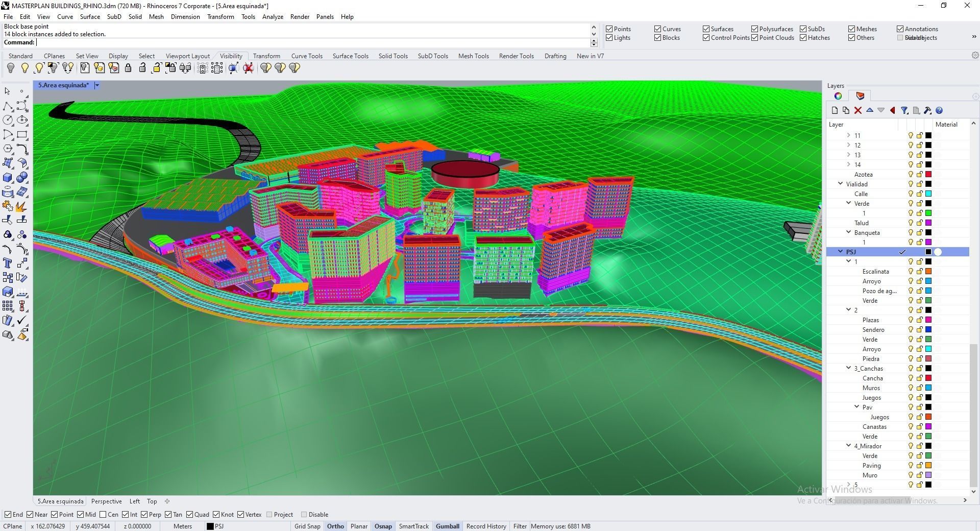Screen dimensions: 980x531
Task: Click the Unlock Objects open padlock icon
Action: point(142,68)
